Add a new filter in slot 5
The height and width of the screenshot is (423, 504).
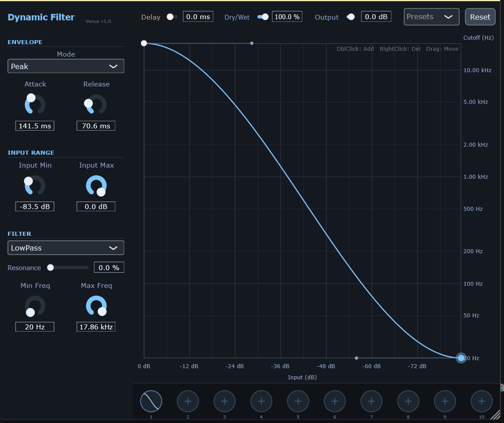point(298,401)
